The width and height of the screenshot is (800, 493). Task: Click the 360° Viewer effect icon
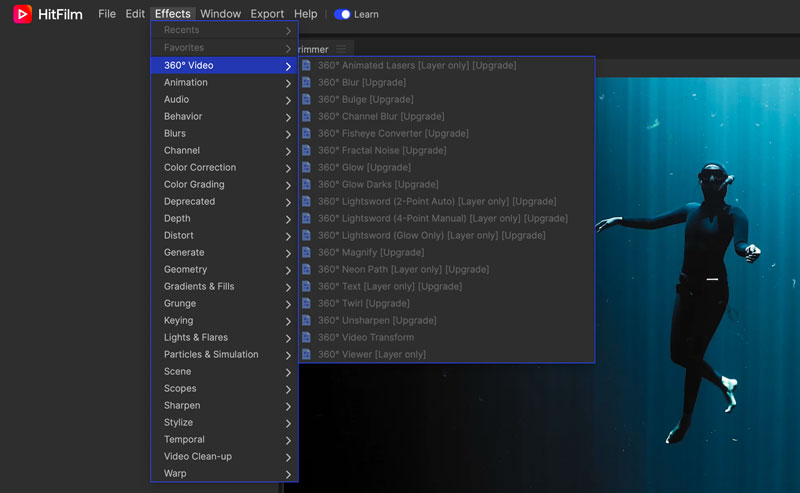[x=307, y=354]
